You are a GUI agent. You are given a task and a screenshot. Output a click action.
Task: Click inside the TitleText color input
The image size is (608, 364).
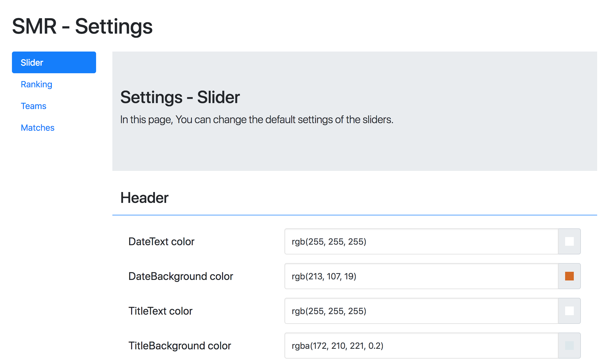pyautogui.click(x=421, y=311)
